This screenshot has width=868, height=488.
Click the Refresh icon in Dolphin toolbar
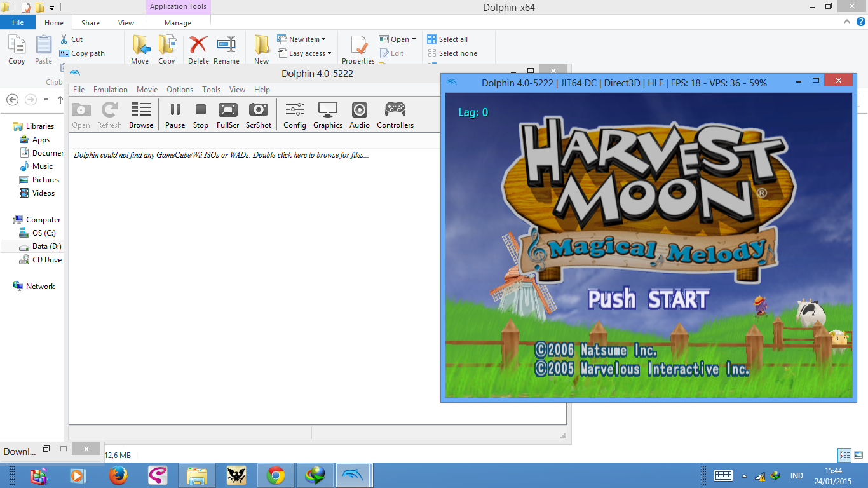pyautogui.click(x=109, y=115)
